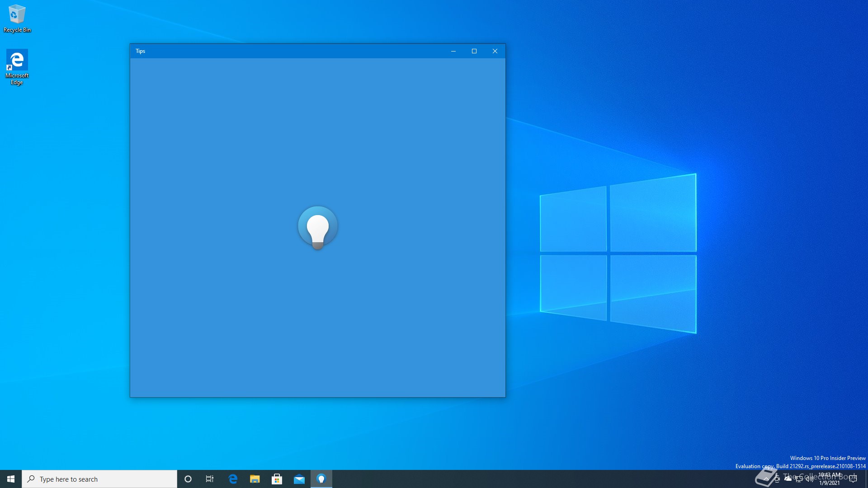This screenshot has width=868, height=488.
Task: Open the Action Center notifications
Action: coord(853,479)
